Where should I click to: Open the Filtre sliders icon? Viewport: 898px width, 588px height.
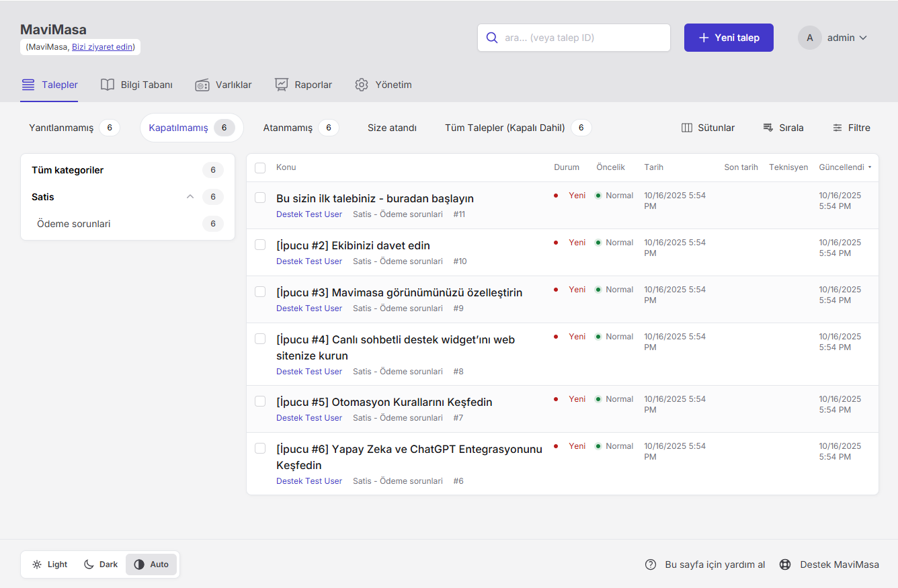[x=838, y=128]
